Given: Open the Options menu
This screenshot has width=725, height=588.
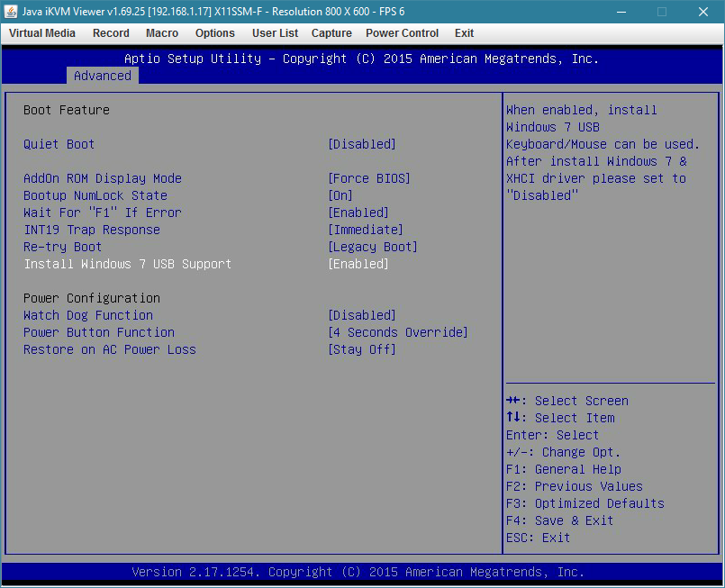Looking at the screenshot, I should [x=215, y=33].
